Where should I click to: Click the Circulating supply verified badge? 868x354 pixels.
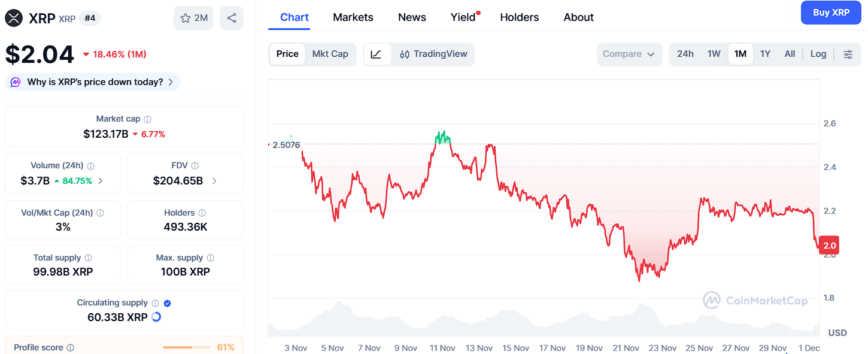click(x=167, y=303)
